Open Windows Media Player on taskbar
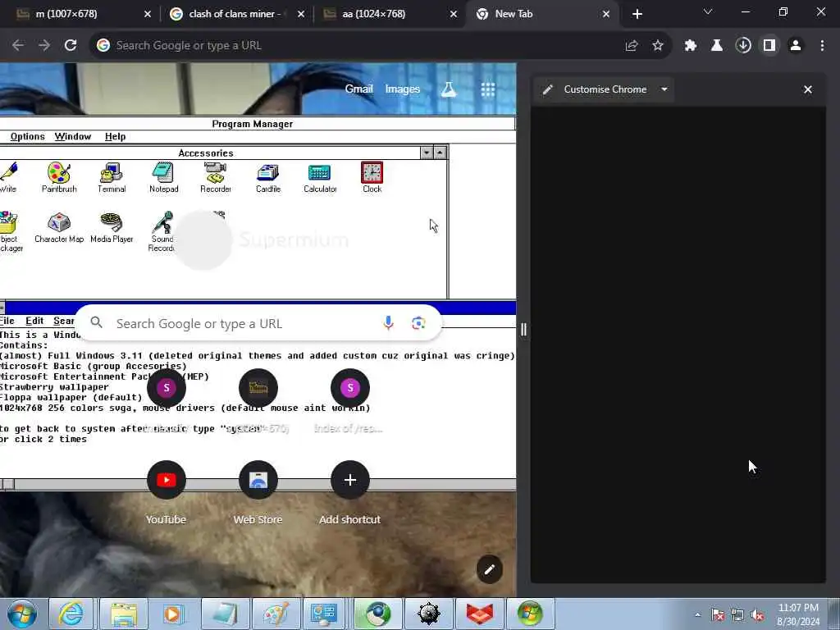The width and height of the screenshot is (840, 630). tap(173, 614)
